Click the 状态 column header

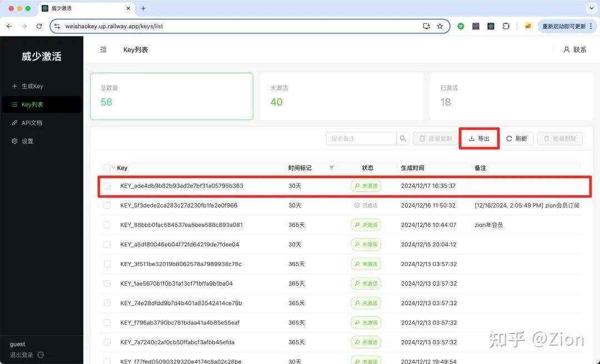[367, 168]
